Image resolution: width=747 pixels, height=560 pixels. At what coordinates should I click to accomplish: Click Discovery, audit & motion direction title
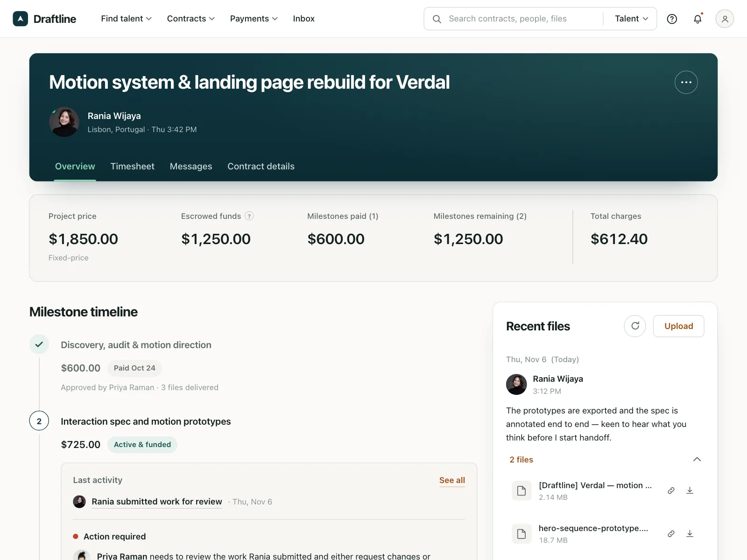[x=136, y=345]
